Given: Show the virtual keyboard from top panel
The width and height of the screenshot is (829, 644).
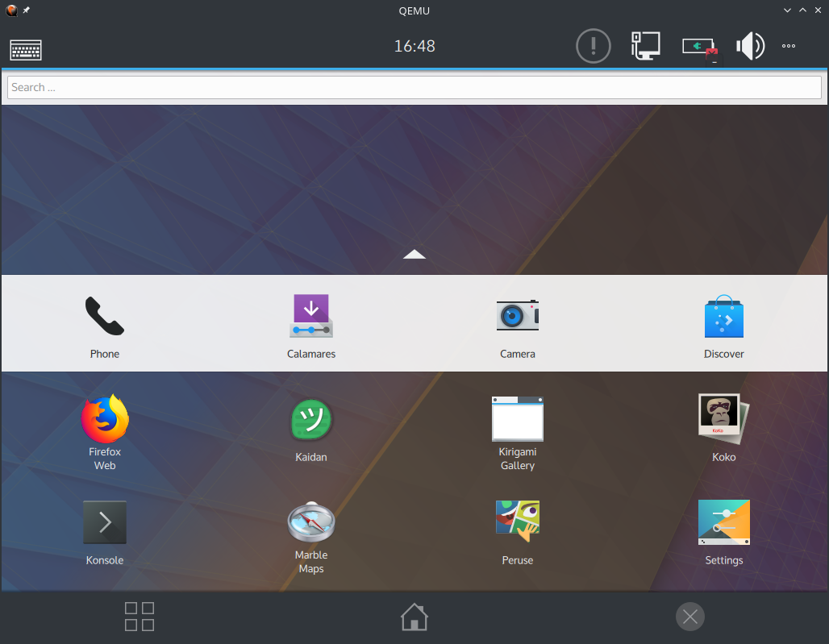Looking at the screenshot, I should tap(26, 49).
